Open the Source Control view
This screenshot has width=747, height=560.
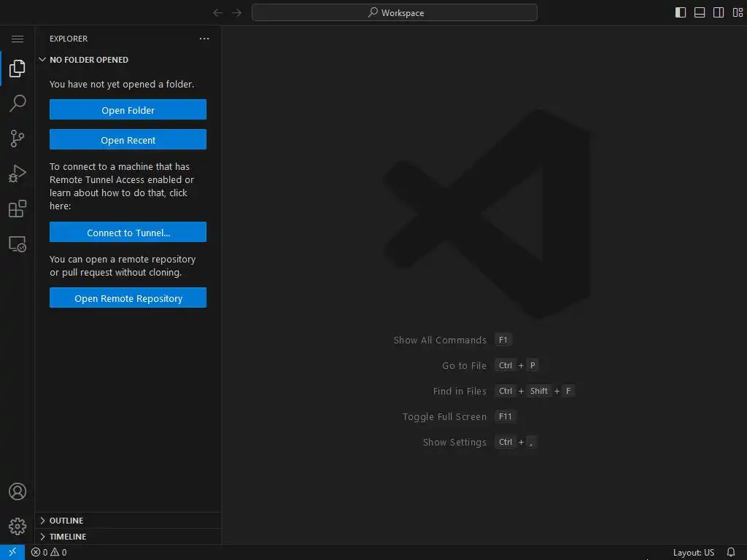click(x=18, y=139)
